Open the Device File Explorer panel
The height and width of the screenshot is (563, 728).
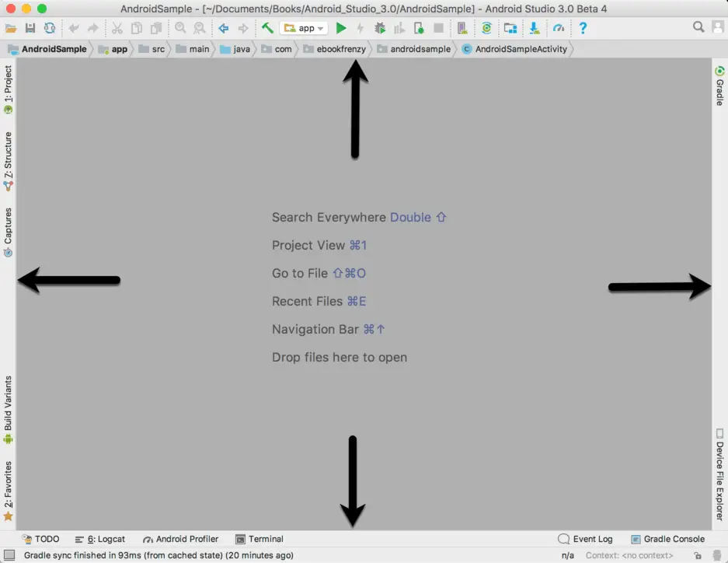719,474
